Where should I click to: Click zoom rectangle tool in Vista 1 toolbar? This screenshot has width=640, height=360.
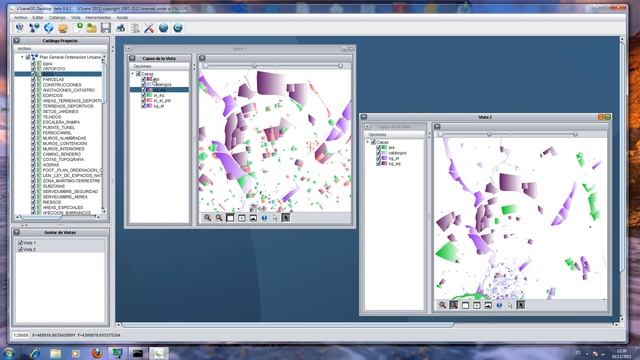[230, 218]
